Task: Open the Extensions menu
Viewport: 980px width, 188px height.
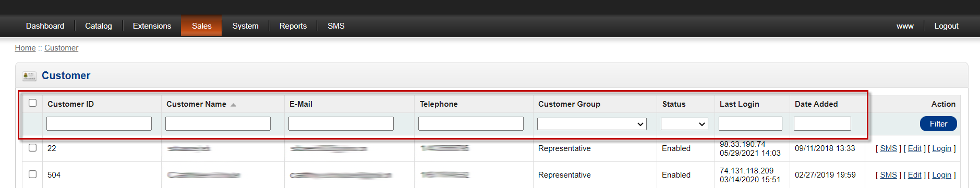Action: tap(152, 26)
